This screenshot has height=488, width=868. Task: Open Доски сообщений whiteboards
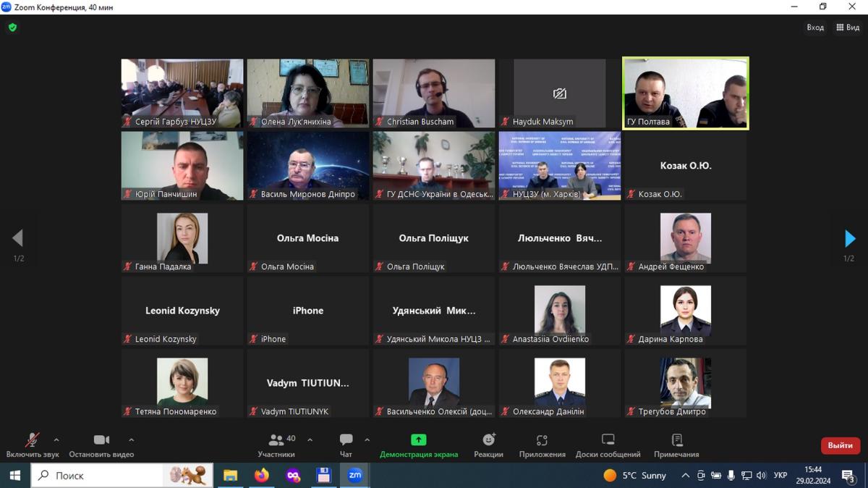(x=608, y=445)
